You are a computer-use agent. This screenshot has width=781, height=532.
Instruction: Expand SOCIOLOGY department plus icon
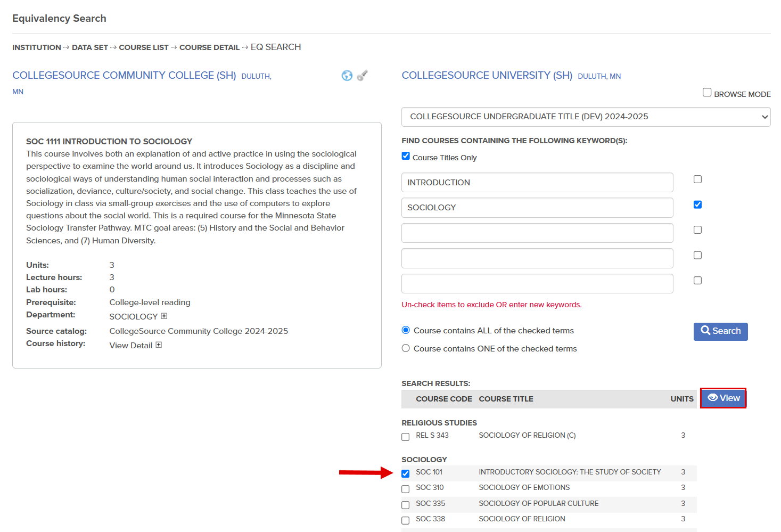(164, 316)
